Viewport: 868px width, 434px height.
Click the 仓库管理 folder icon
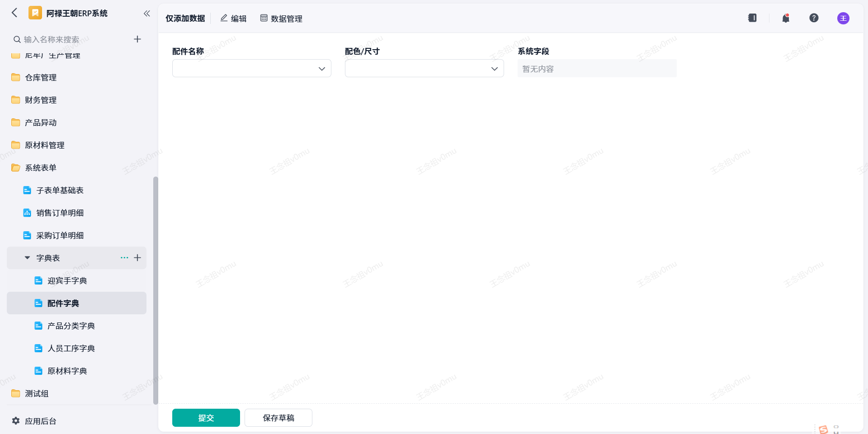point(16,77)
